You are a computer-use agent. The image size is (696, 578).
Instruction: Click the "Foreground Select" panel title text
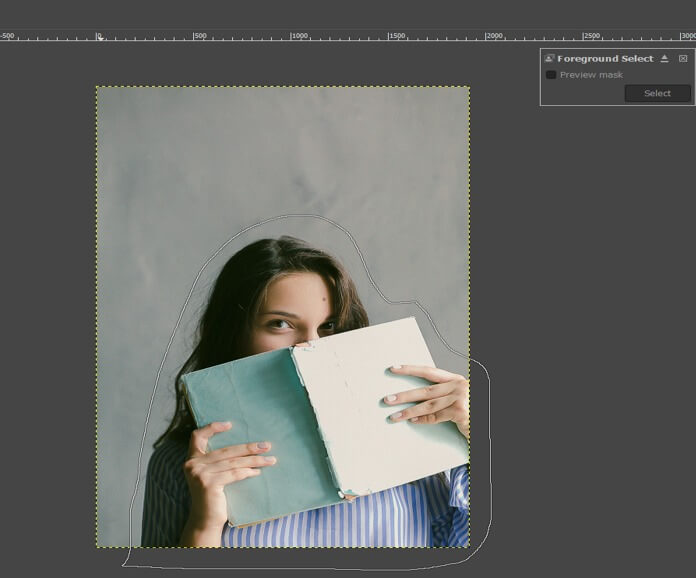coord(605,59)
